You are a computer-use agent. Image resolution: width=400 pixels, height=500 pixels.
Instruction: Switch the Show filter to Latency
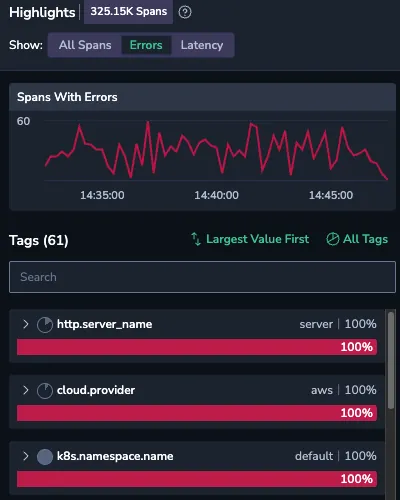(202, 45)
